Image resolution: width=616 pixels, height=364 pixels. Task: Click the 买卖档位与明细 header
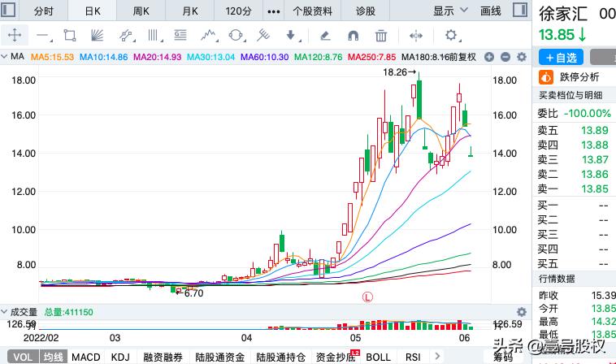click(x=570, y=95)
